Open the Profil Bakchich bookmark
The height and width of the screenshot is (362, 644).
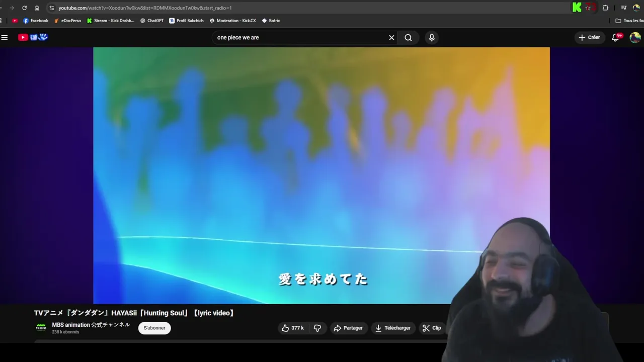[x=187, y=21]
